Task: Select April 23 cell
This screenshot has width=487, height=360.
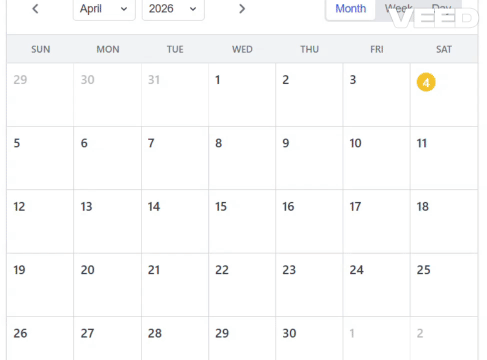Action: pyautogui.click(x=309, y=285)
